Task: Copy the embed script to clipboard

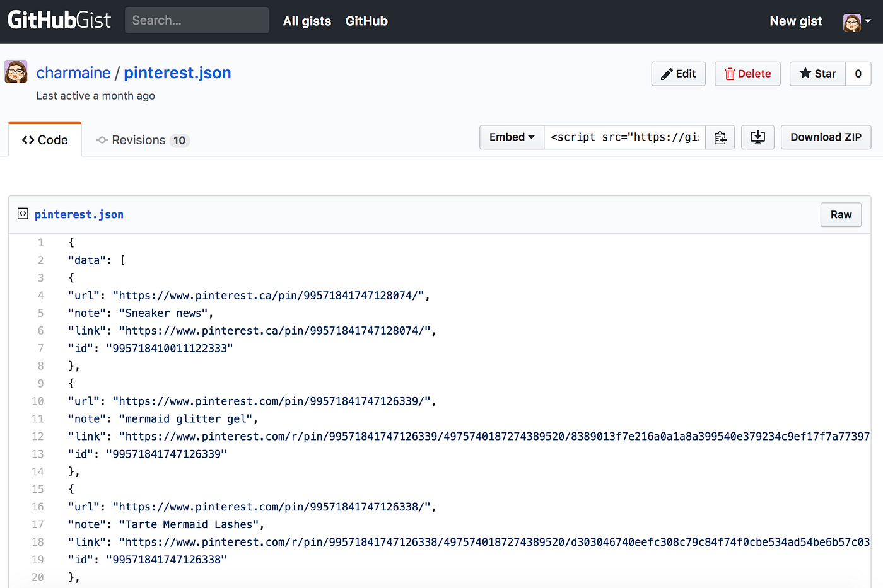Action: click(720, 137)
